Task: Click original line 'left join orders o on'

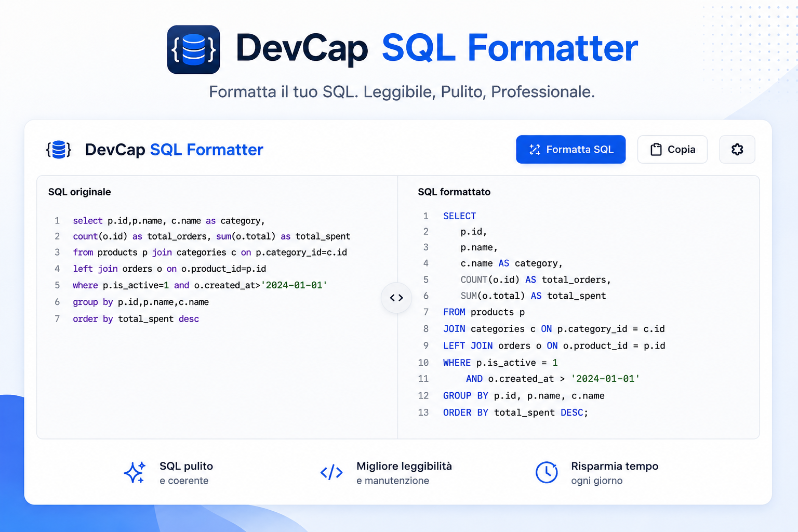Action: 169,269
